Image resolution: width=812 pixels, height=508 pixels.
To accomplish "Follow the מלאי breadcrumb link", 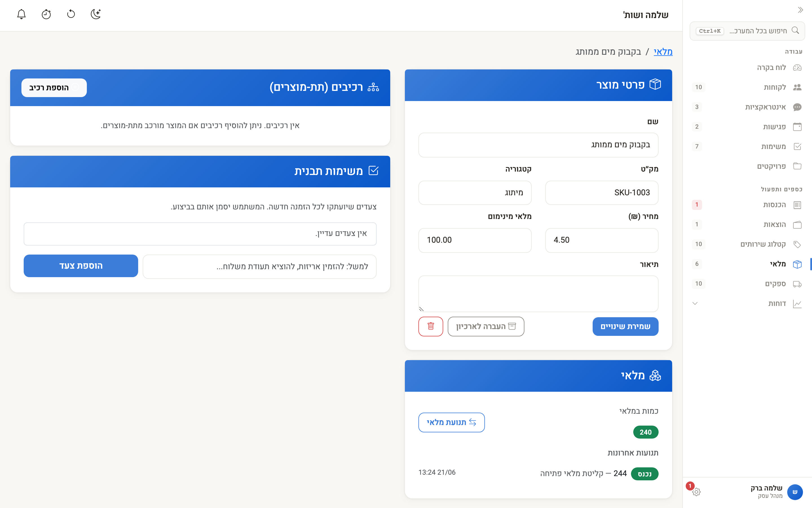I will (663, 52).
